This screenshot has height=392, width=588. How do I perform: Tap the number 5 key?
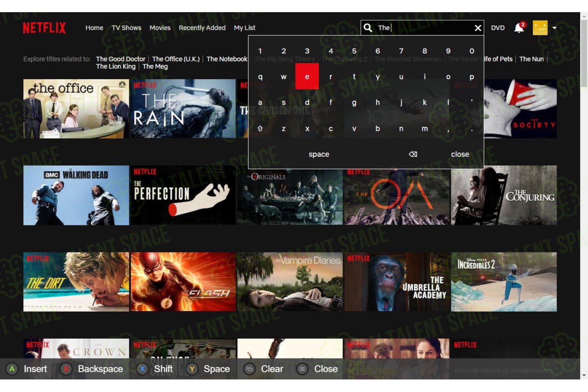tap(354, 51)
